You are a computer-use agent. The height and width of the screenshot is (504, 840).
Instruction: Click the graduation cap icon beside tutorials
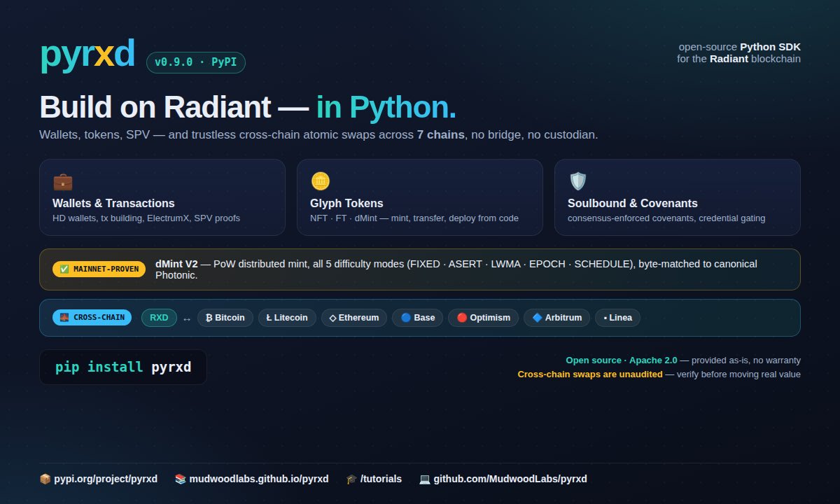(x=351, y=479)
